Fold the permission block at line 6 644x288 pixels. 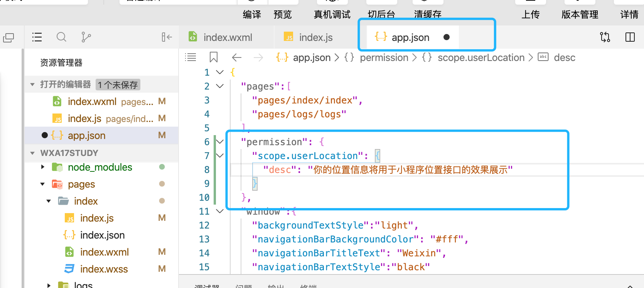click(220, 142)
